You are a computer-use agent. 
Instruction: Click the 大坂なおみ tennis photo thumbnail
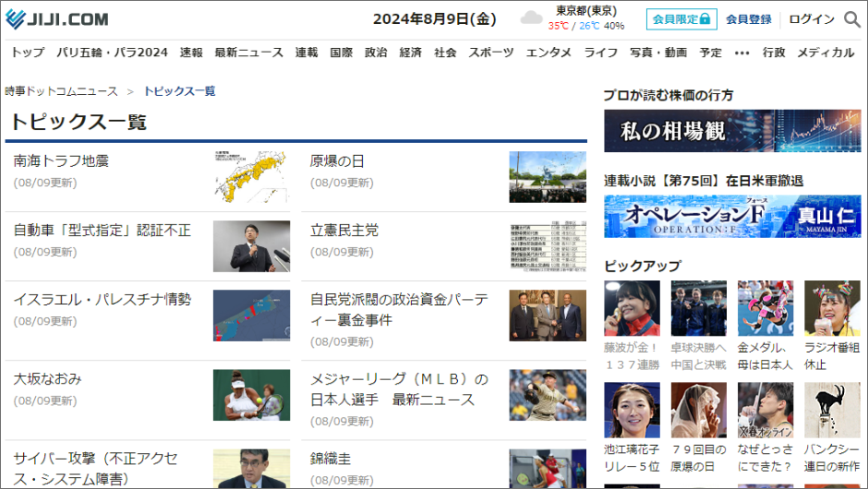(x=251, y=395)
